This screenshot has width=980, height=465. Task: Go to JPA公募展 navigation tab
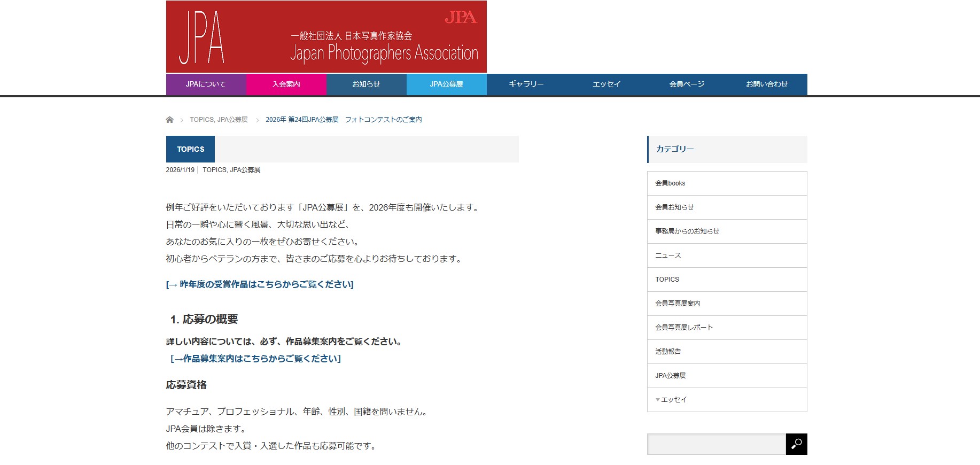(x=446, y=84)
